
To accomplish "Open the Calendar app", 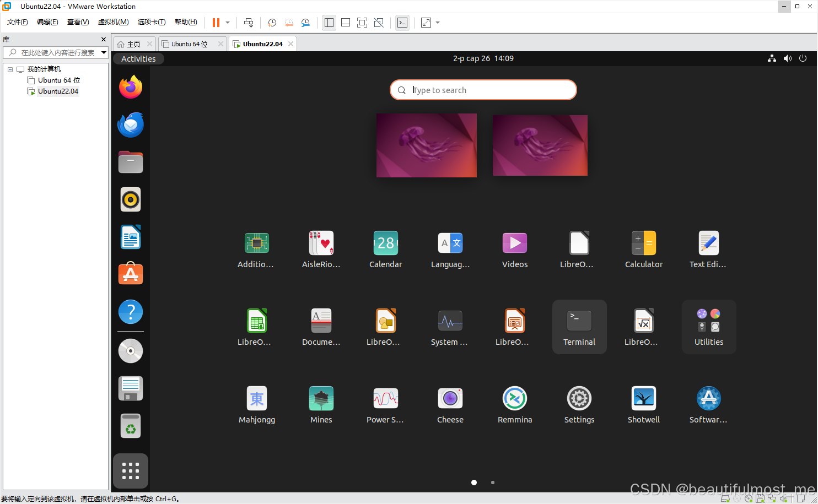I will click(385, 249).
